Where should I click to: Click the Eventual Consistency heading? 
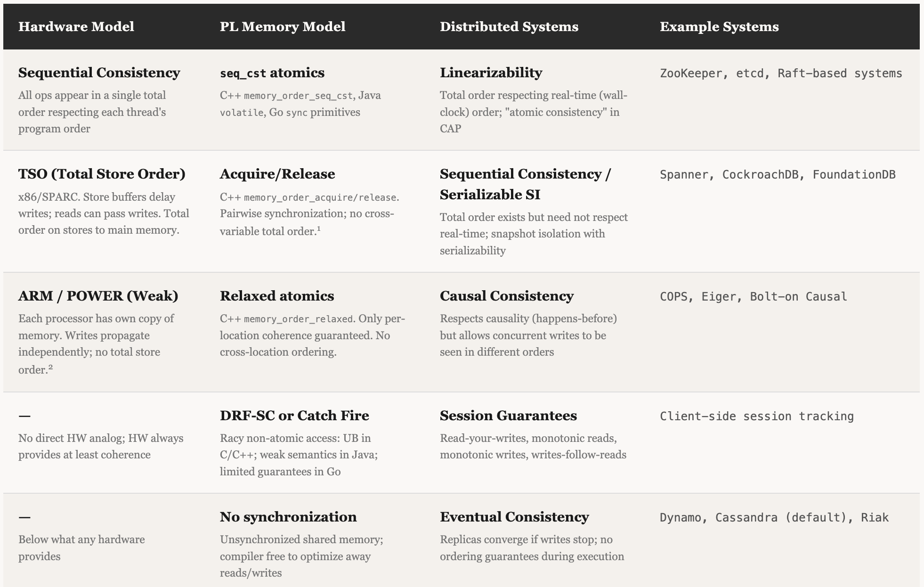tap(514, 517)
